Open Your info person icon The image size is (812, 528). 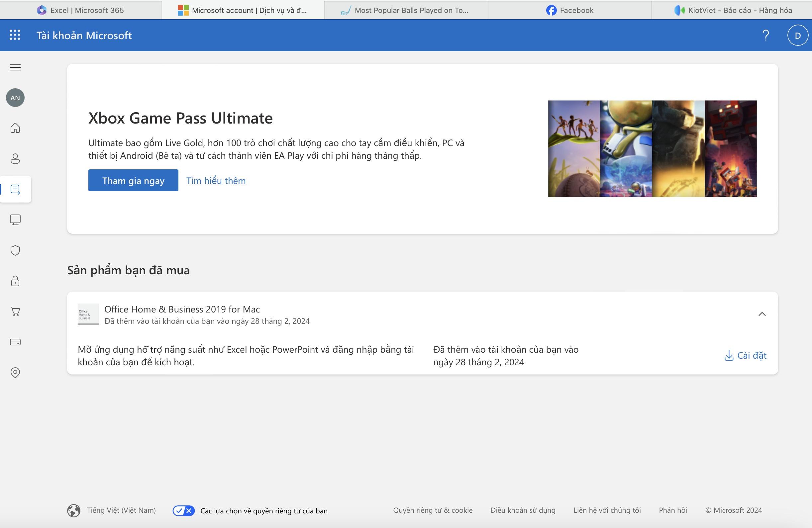point(15,159)
